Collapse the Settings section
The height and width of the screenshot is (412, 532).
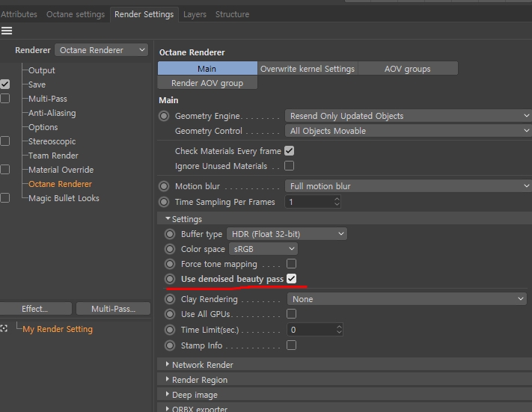pos(168,219)
